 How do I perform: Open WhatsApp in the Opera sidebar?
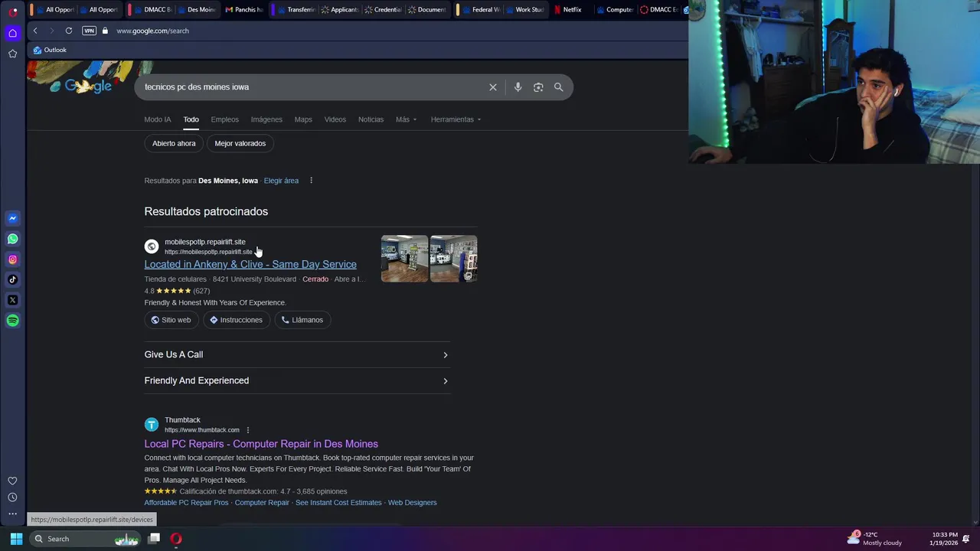(x=12, y=239)
